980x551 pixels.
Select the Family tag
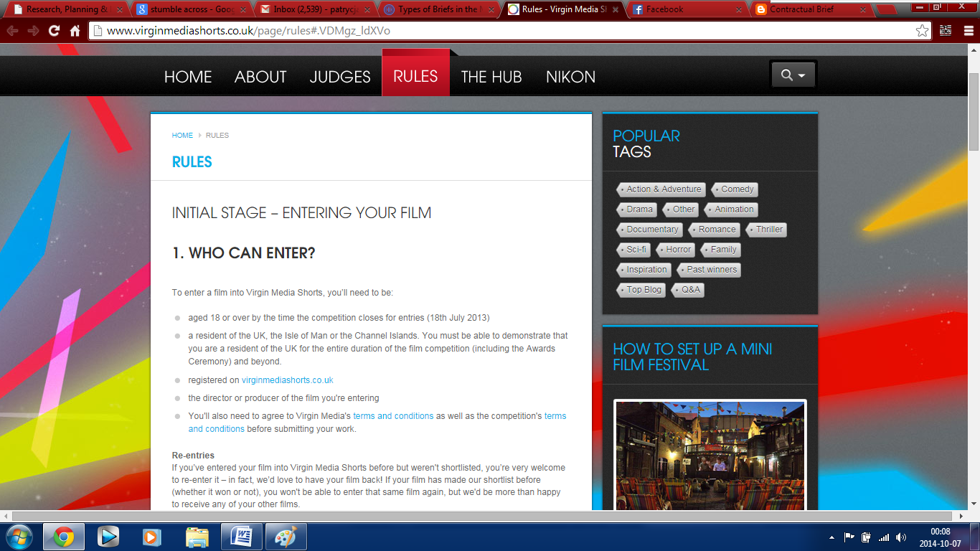[721, 250]
